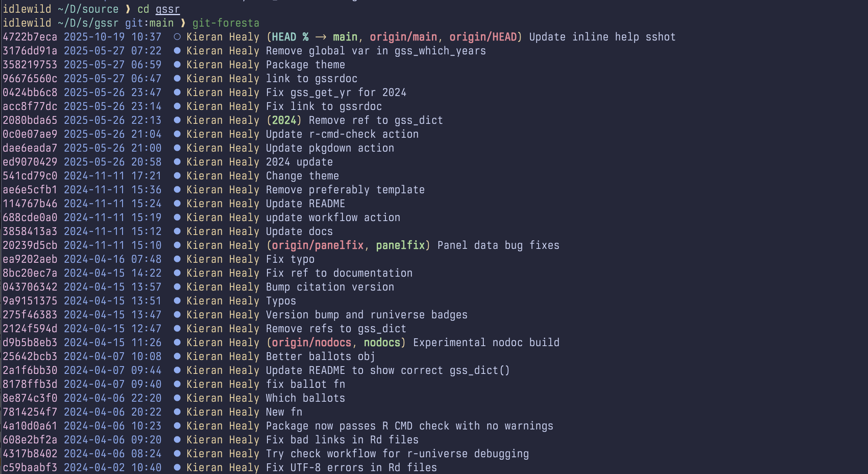Select the origin/panelfix ref label
The height and width of the screenshot is (474, 868).
click(x=318, y=245)
